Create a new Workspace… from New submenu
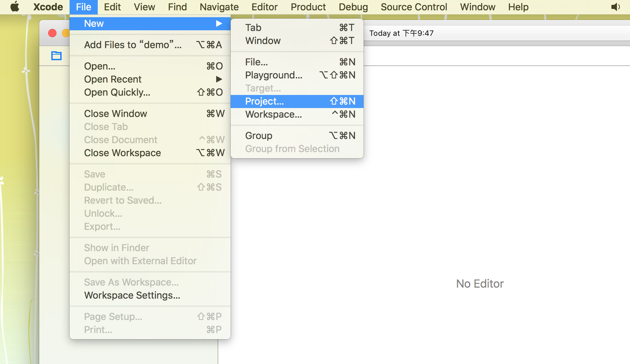Viewport: 630px width, 364px height. [297, 114]
